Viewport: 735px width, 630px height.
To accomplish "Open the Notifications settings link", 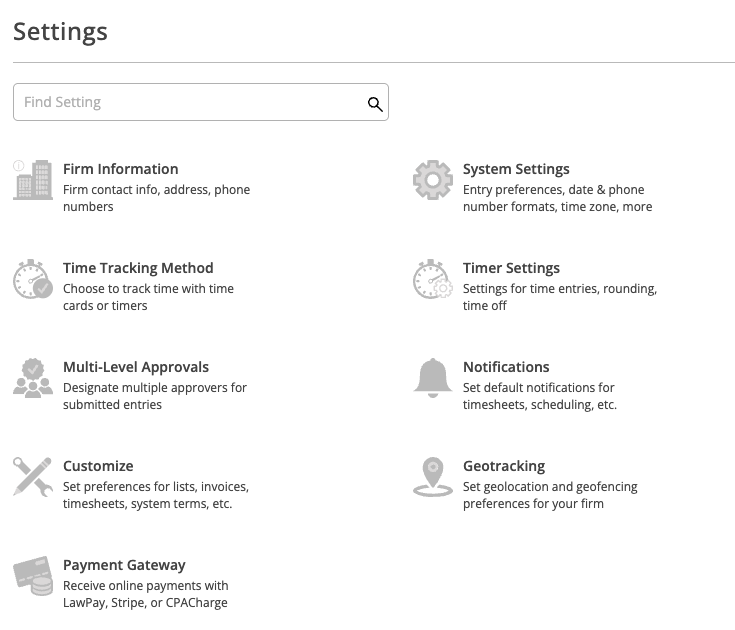I will click(x=506, y=367).
